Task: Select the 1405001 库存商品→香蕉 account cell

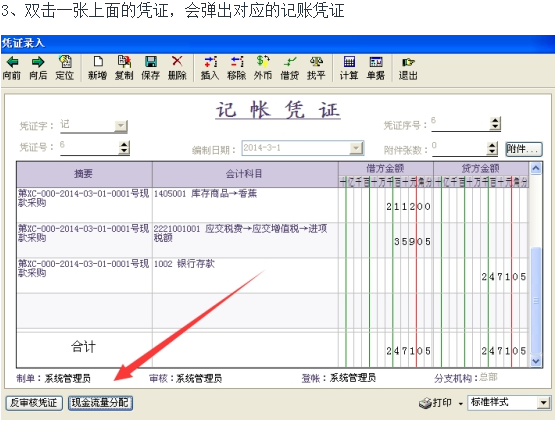Action: click(x=245, y=205)
